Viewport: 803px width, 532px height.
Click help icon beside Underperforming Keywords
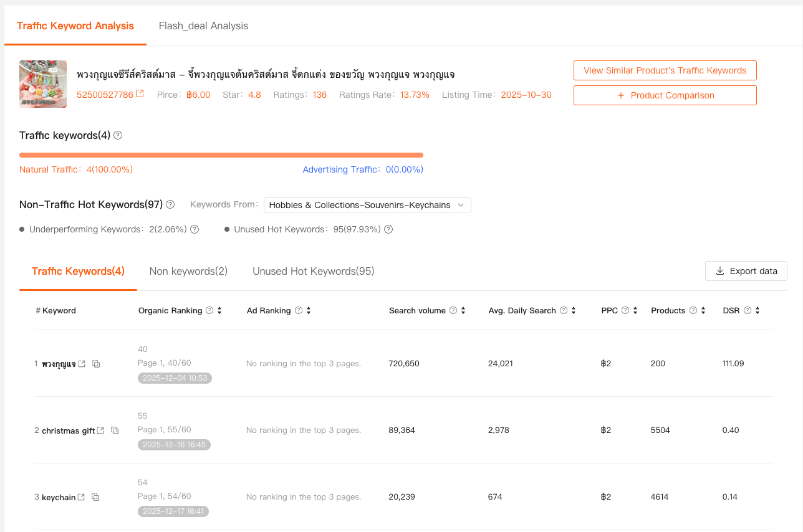(x=195, y=229)
